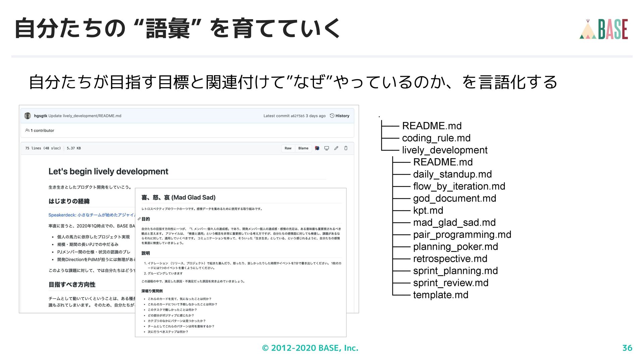Viewport: 644px width, 362px height.
Task: Select retrospective.md in the tree
Action: [450, 259]
